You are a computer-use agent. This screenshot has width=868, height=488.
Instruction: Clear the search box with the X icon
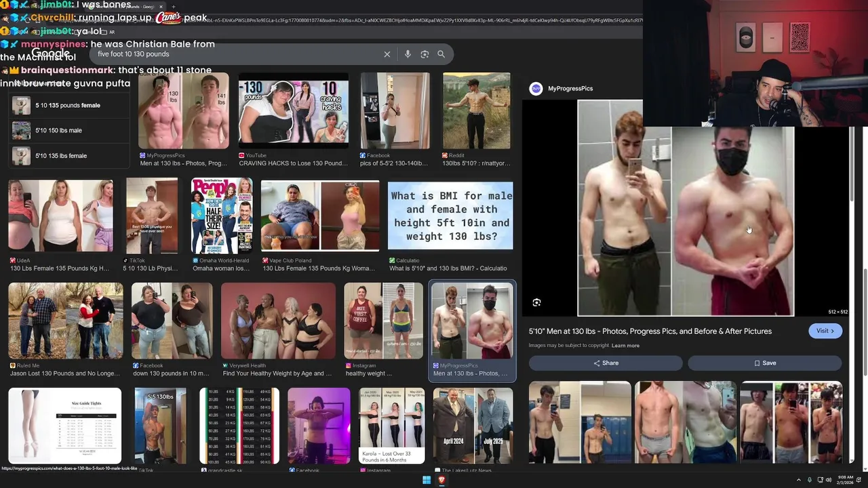click(x=387, y=54)
